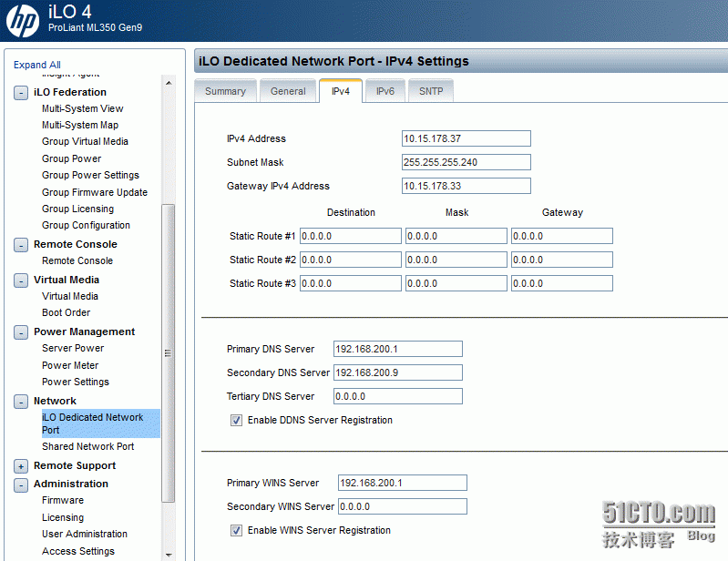Click the sidebar scroll down arrow
The height and width of the screenshot is (561, 728).
[x=169, y=555]
